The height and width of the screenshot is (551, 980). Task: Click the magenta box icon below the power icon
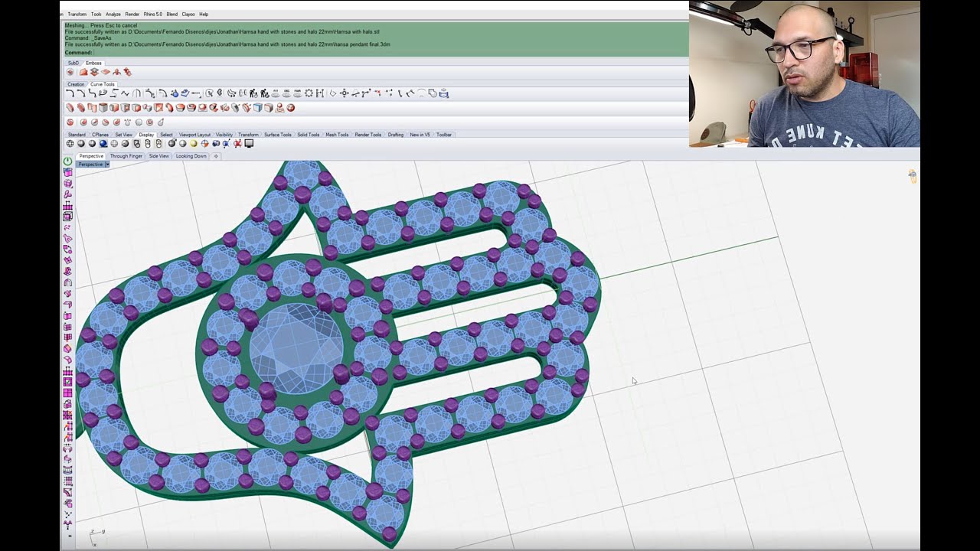pos(67,172)
